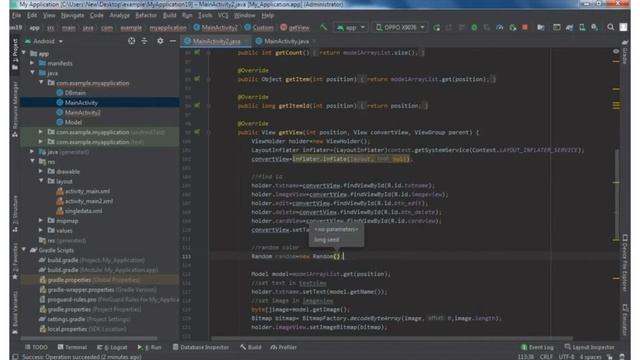Collapse the app module node
The height and width of the screenshot is (360, 640).
click(24, 53)
